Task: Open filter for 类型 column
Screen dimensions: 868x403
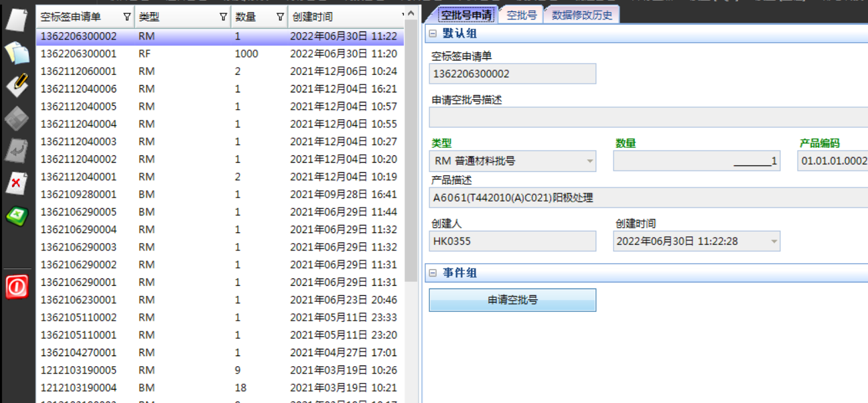Action: (x=223, y=17)
